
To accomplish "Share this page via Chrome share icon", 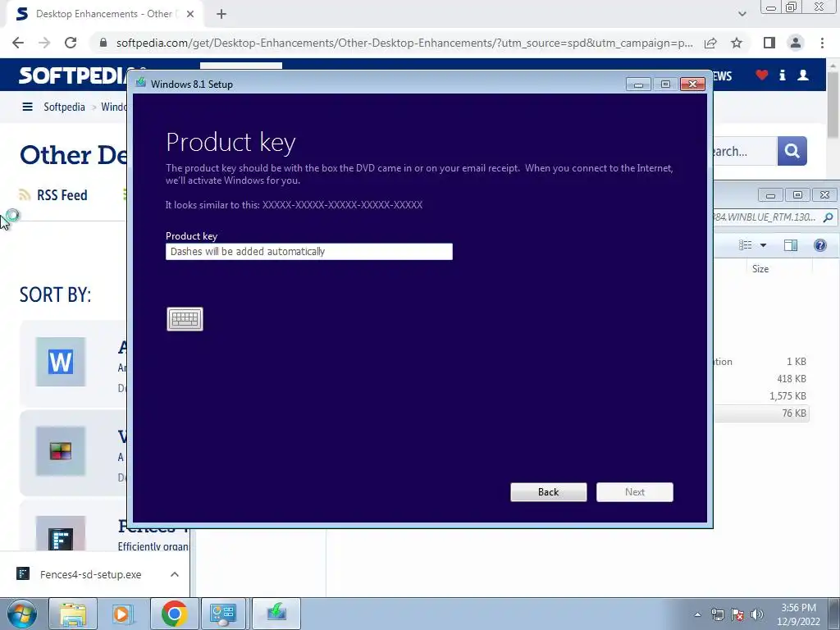I will [x=711, y=43].
